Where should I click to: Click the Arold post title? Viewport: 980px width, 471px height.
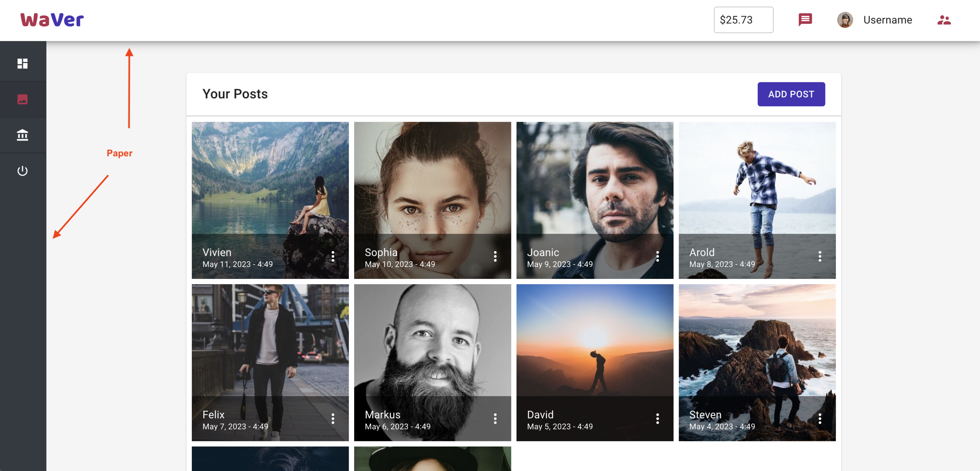point(702,252)
